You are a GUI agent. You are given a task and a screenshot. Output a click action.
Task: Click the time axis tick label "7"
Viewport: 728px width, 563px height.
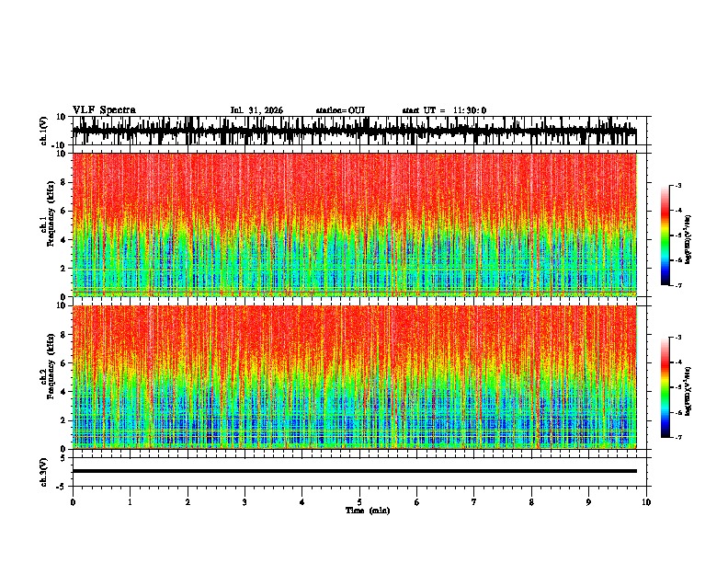click(x=474, y=502)
